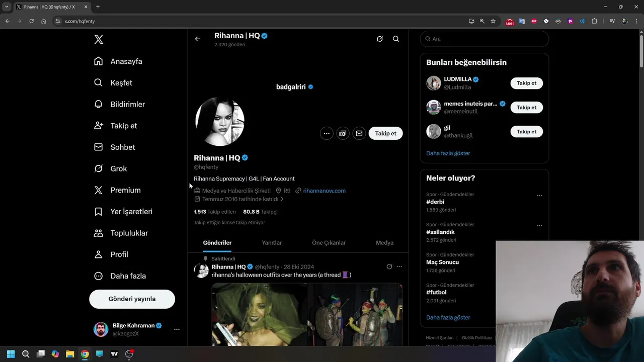Open #sallandık trend
The image size is (644, 362).
point(440,232)
